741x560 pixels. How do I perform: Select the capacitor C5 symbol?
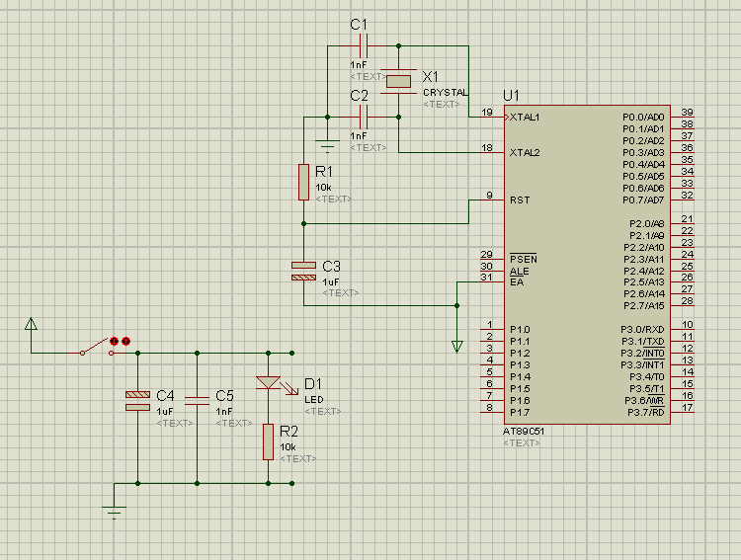tap(198, 400)
